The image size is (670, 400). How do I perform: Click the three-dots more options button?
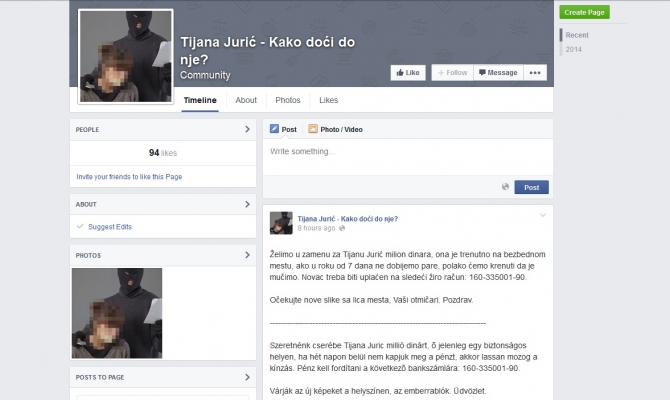tap(536, 72)
